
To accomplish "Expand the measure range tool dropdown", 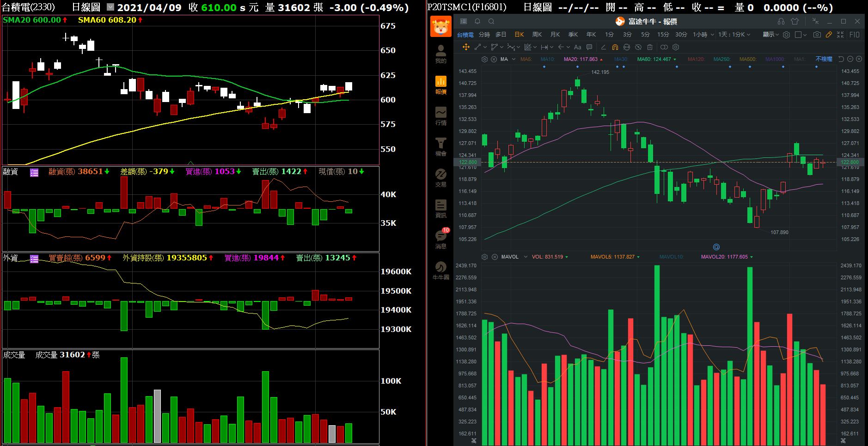I will pos(551,47).
